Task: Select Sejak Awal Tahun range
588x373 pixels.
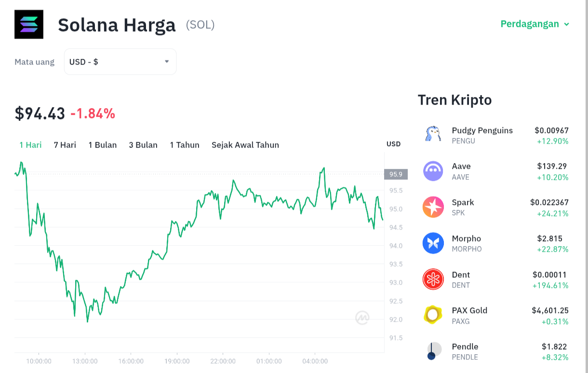Action: pyautogui.click(x=245, y=145)
